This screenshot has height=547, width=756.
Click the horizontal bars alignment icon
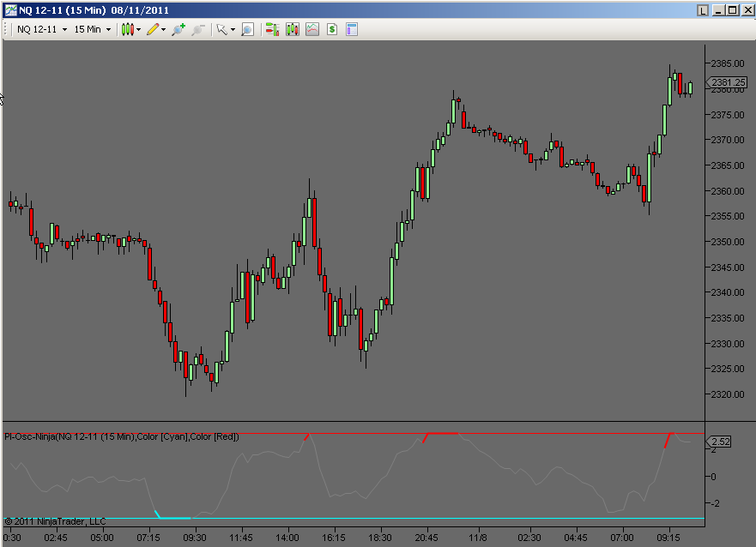273,29
